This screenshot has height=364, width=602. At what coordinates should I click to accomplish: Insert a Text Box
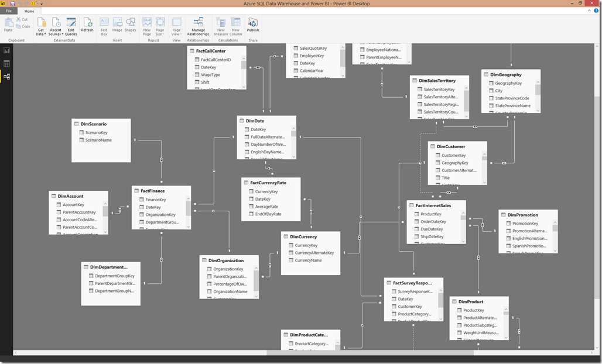tap(104, 26)
